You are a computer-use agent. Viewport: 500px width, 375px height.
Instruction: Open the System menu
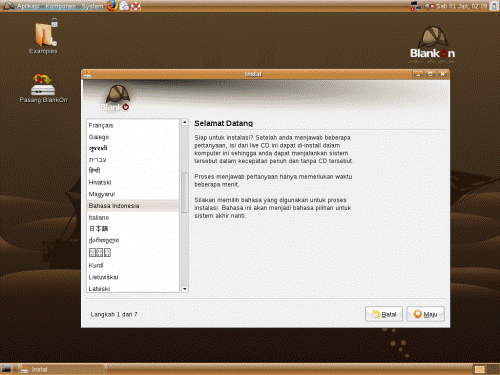point(92,6)
